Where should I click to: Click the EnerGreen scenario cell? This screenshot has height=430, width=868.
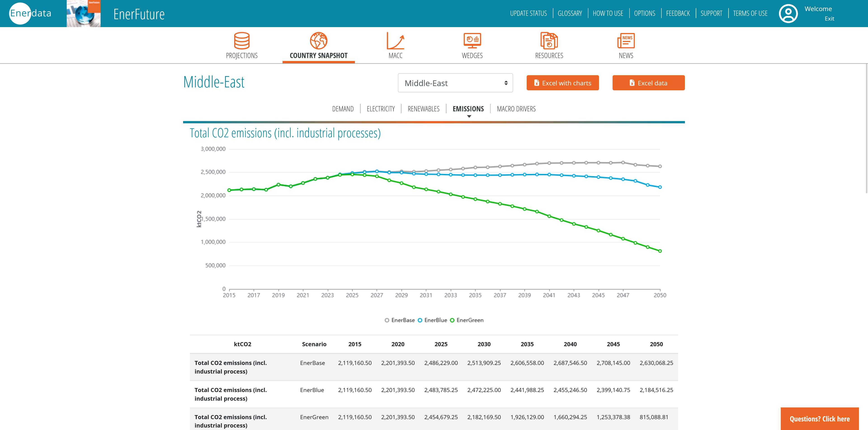[x=314, y=417]
